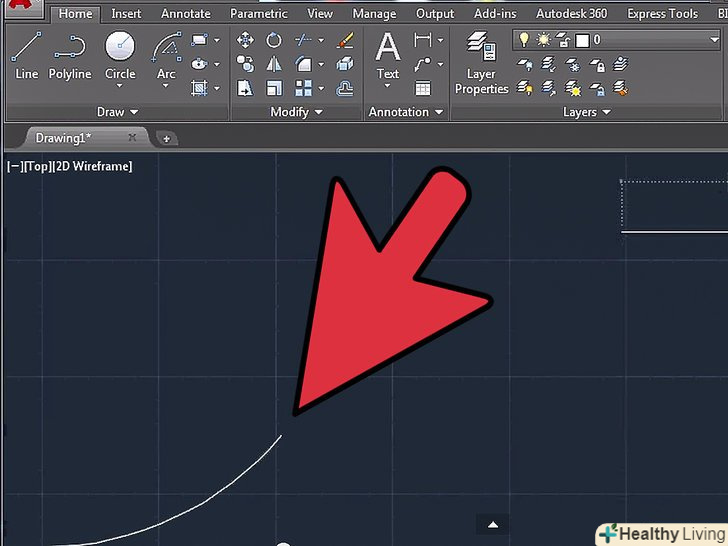This screenshot has height=546, width=728.
Task: Click the Erase tool icon
Action: point(346,40)
